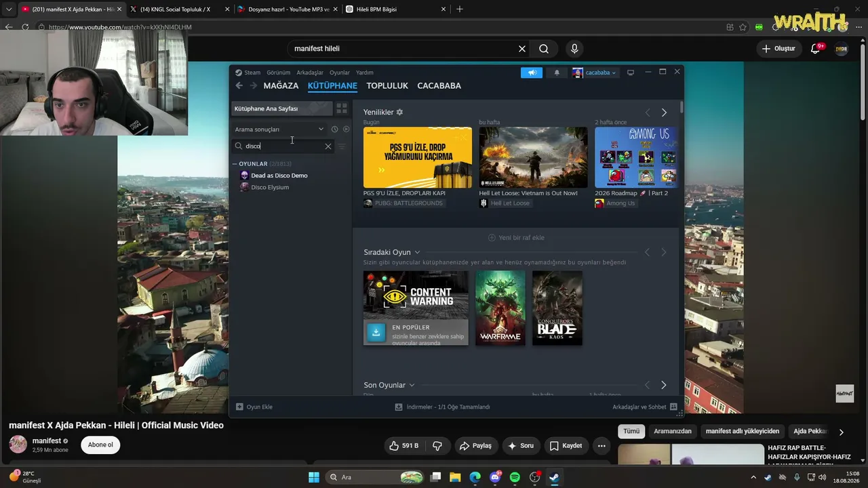Open YouTube notifications bell
This screenshot has width=868, height=488.
(x=816, y=49)
